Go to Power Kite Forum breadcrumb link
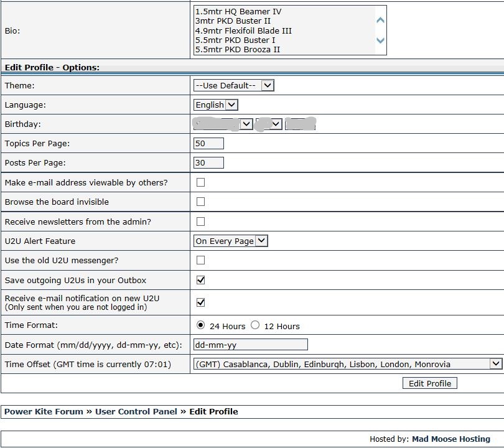This screenshot has width=504, height=448. click(44, 411)
